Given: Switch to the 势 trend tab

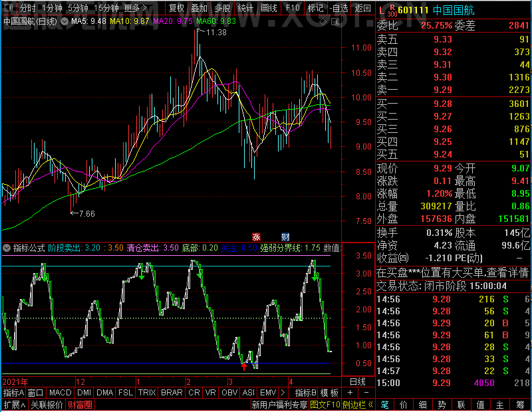Looking at the screenshot, I should click(442, 405).
